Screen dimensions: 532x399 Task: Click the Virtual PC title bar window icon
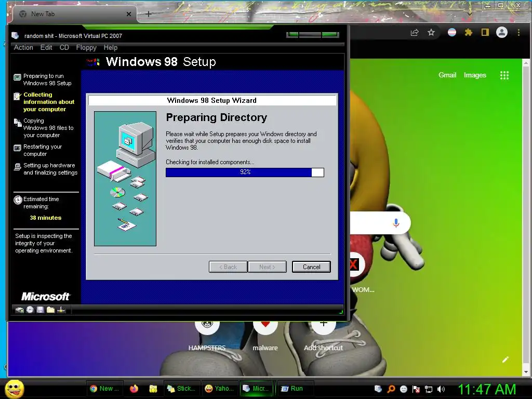[15, 36]
